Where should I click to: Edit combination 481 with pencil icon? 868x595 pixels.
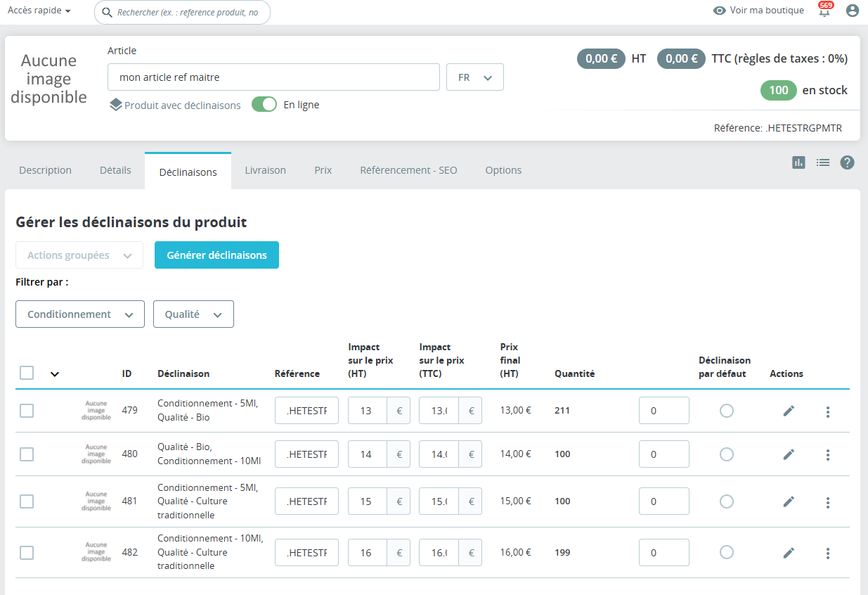[789, 501]
